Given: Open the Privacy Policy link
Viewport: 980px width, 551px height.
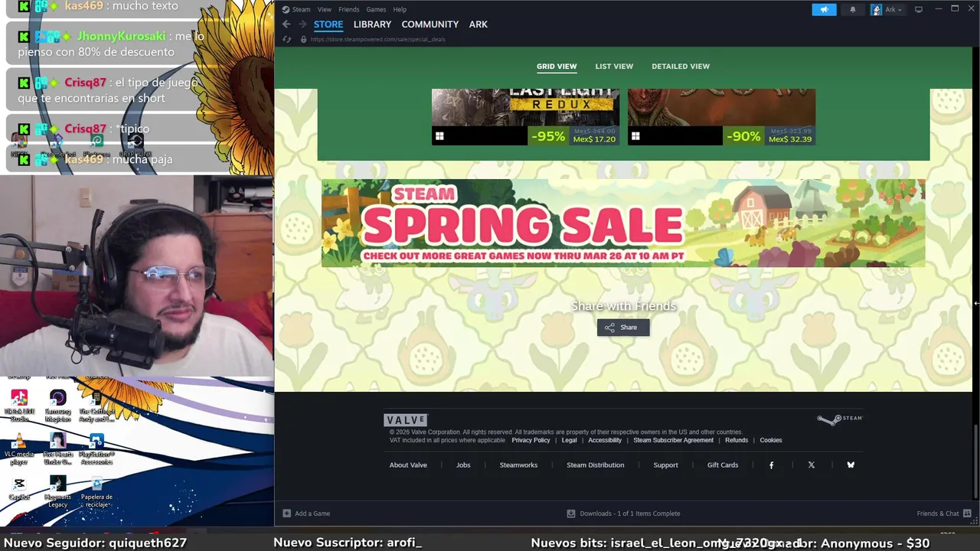Looking at the screenshot, I should coord(531,440).
